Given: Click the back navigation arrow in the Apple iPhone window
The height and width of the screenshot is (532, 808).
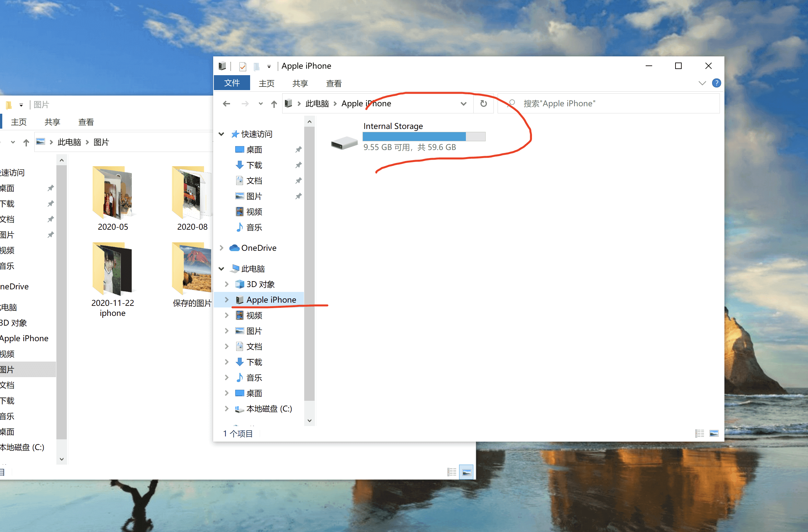Looking at the screenshot, I should click(x=226, y=104).
